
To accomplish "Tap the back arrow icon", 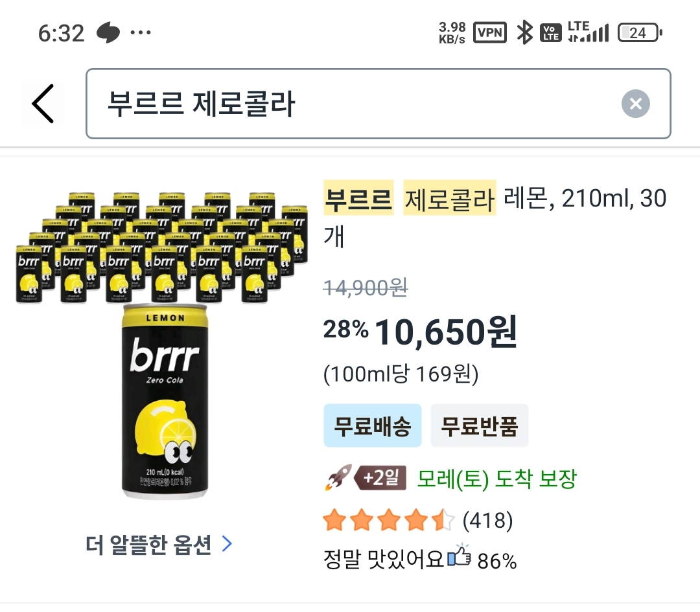I will point(43,104).
